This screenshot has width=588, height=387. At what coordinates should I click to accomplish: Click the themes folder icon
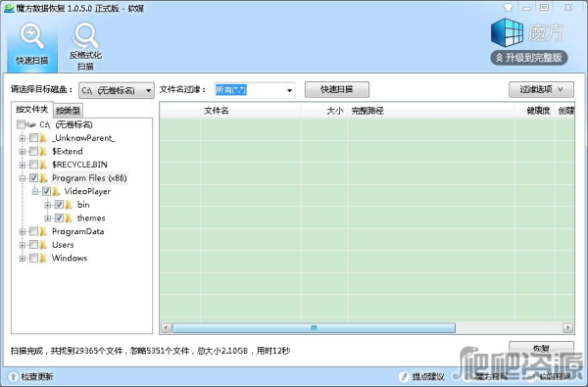(x=69, y=218)
